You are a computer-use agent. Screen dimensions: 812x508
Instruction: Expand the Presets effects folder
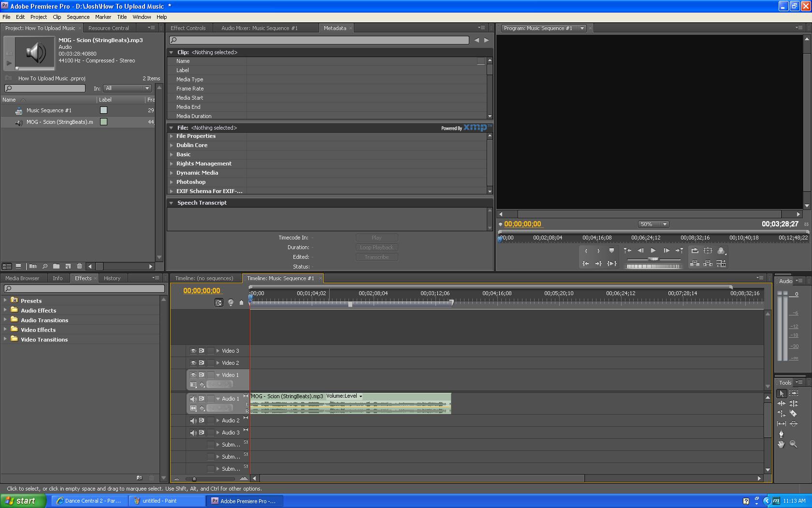tap(5, 300)
